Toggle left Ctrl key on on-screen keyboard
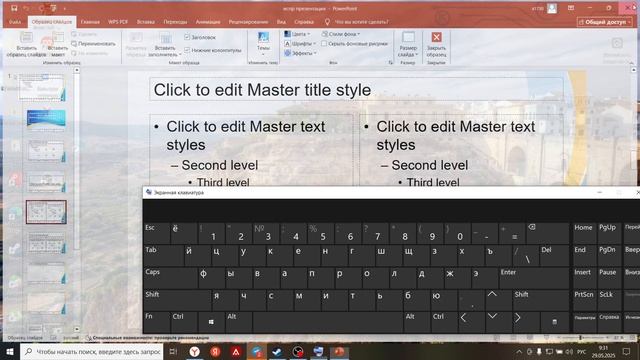640x360 pixels. (184, 322)
